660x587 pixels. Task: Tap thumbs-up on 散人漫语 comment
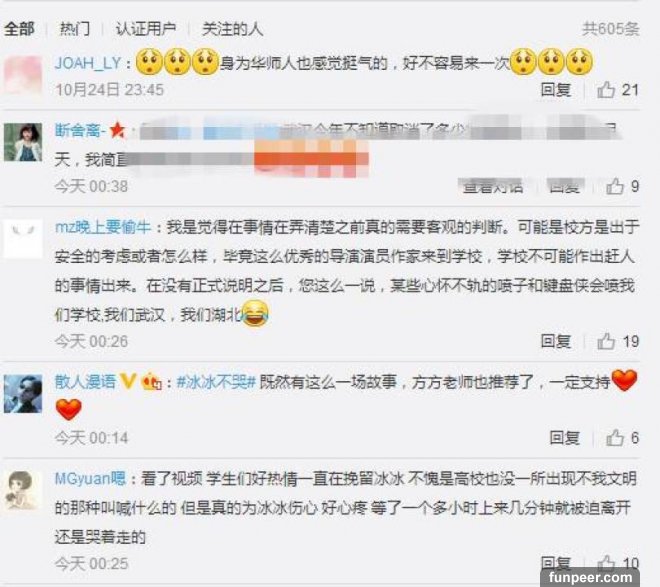[x=615, y=438]
